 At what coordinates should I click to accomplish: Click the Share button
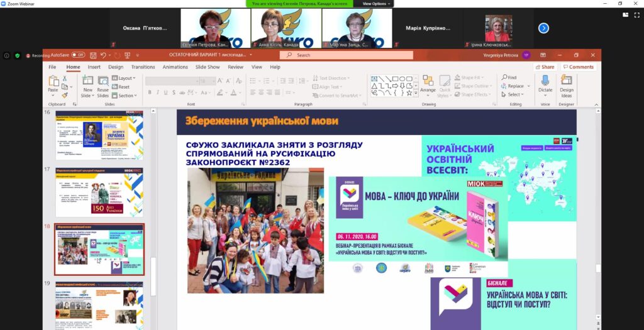click(x=545, y=67)
